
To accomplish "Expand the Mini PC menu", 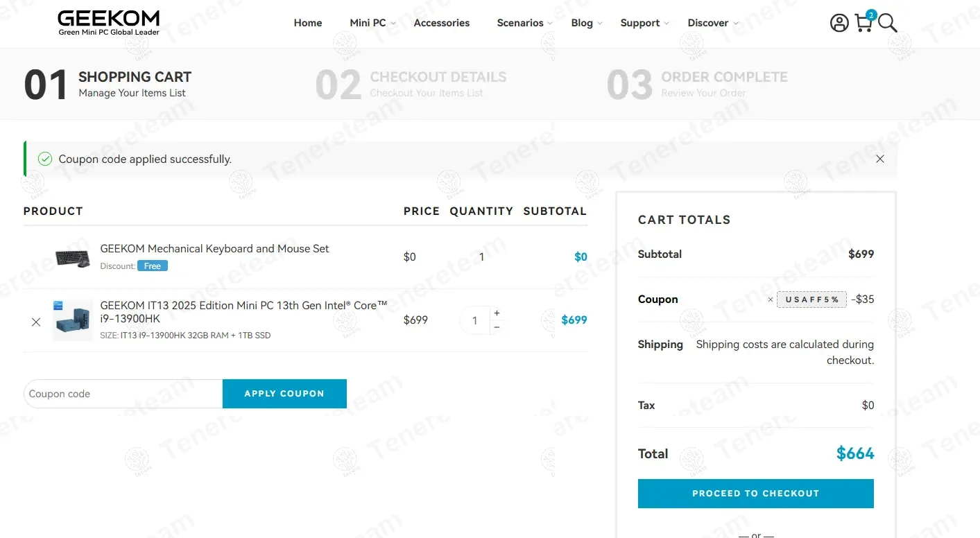I will tap(372, 23).
